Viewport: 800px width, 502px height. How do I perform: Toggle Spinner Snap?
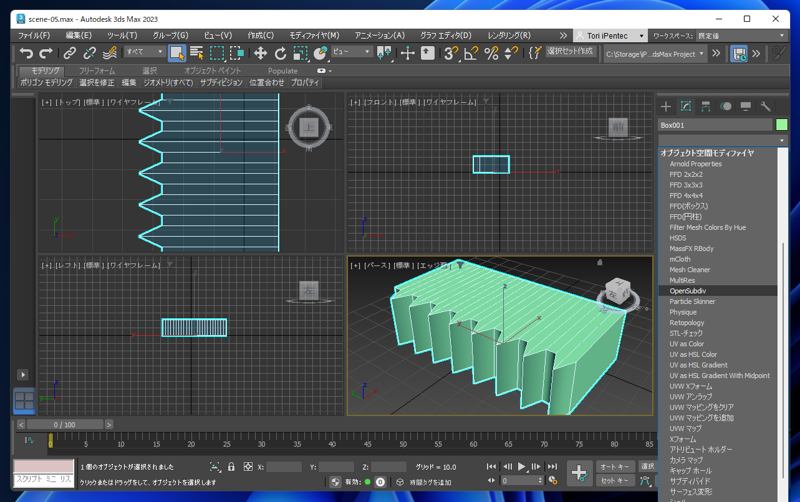tap(511, 53)
